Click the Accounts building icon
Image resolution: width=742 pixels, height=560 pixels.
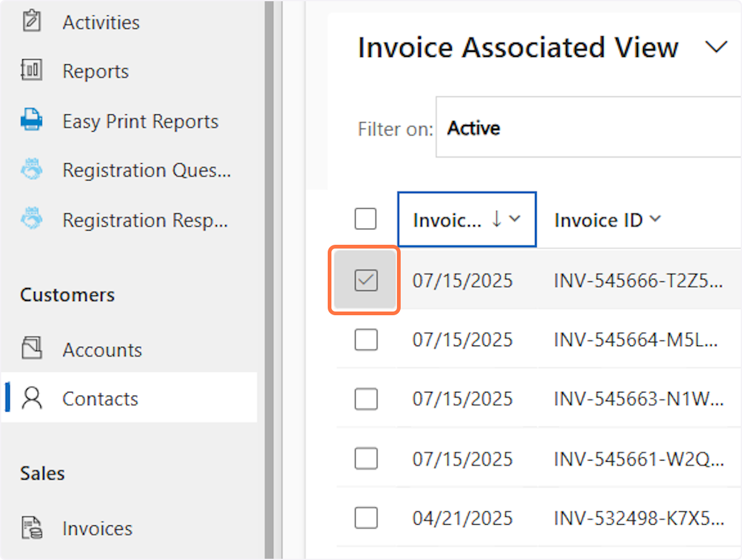[31, 349]
